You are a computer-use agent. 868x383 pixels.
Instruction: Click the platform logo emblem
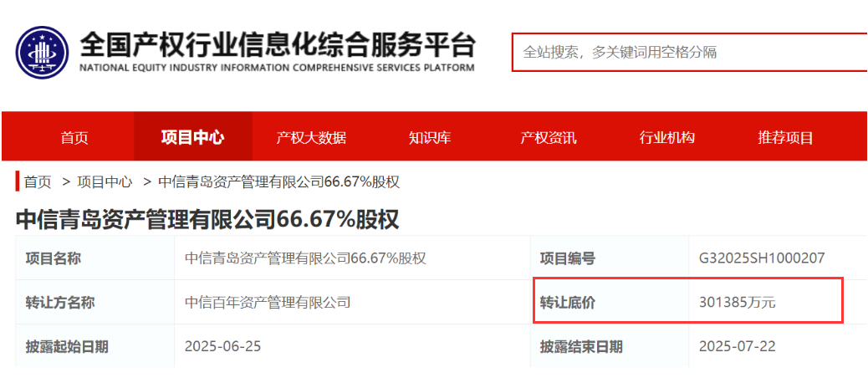pos(42,53)
